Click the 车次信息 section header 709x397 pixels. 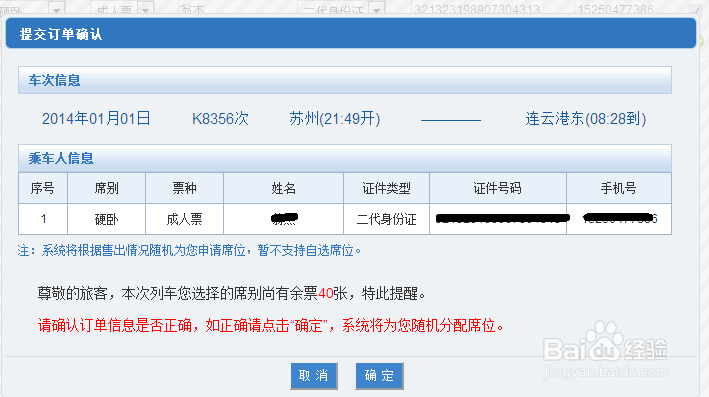[x=345, y=80]
